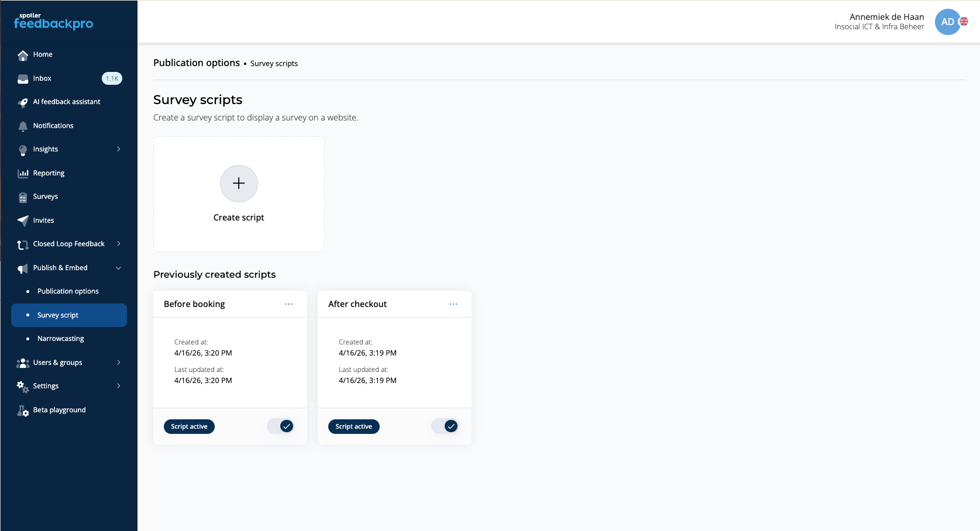Click the 1.1K Inbox badge
The image size is (980, 531).
[112, 78]
